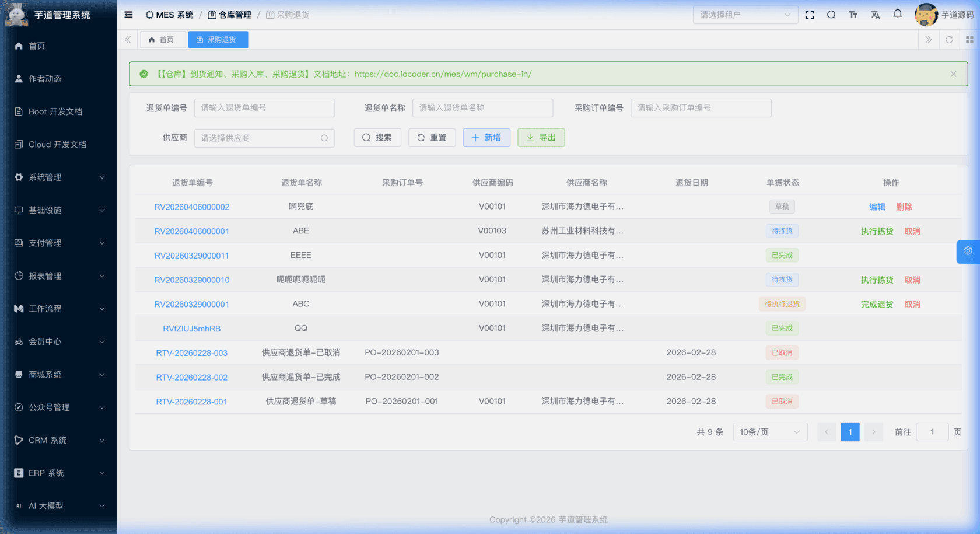Switch to the 首页 tab
980x534 pixels.
(x=163, y=40)
